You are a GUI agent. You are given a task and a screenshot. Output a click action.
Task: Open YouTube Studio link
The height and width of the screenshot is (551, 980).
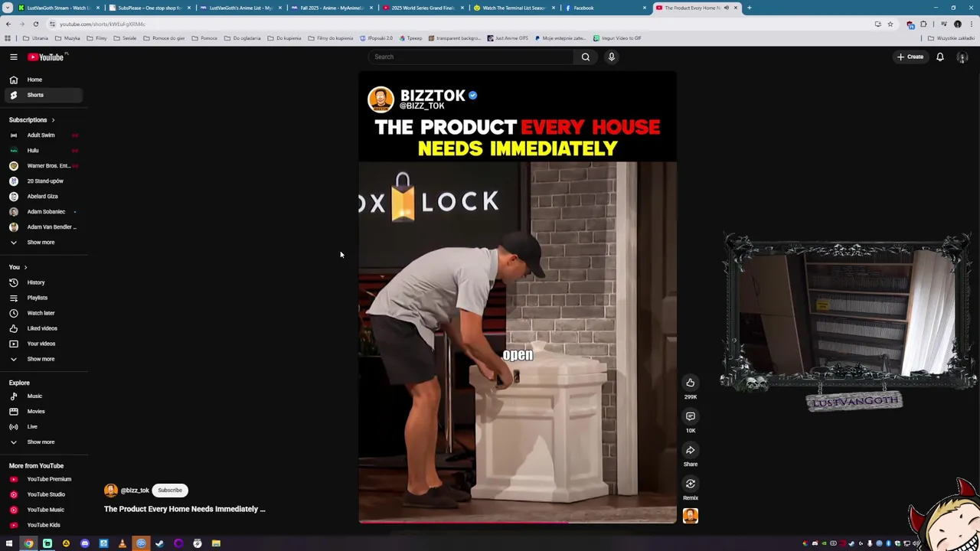pos(43,494)
